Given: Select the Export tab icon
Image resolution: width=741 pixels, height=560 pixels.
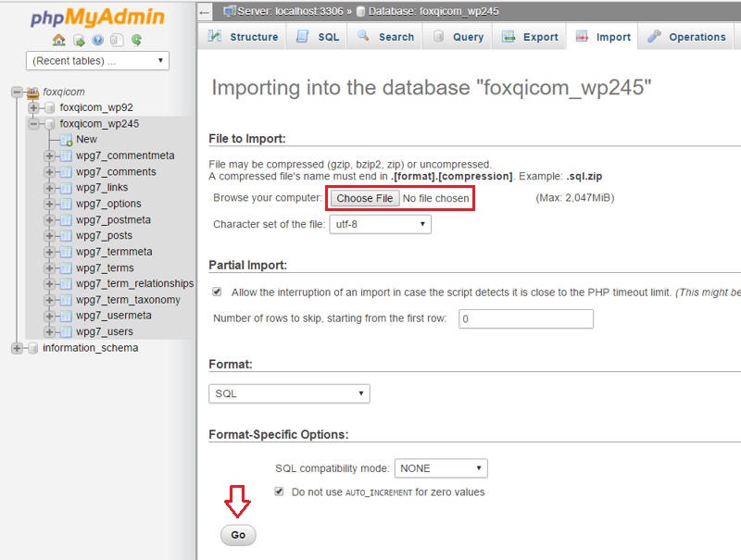Looking at the screenshot, I should click(x=508, y=35).
